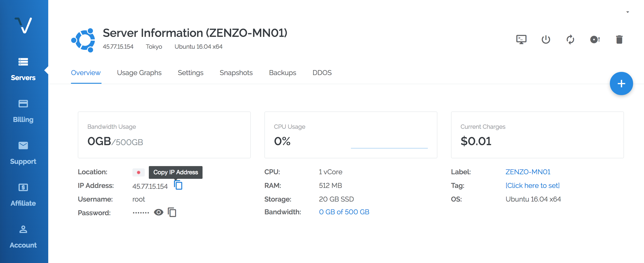Click the Japan flag icon
The width and height of the screenshot is (644, 263).
click(139, 172)
